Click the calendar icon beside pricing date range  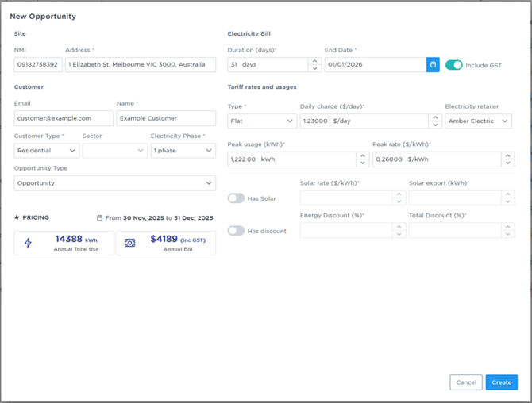point(99,217)
